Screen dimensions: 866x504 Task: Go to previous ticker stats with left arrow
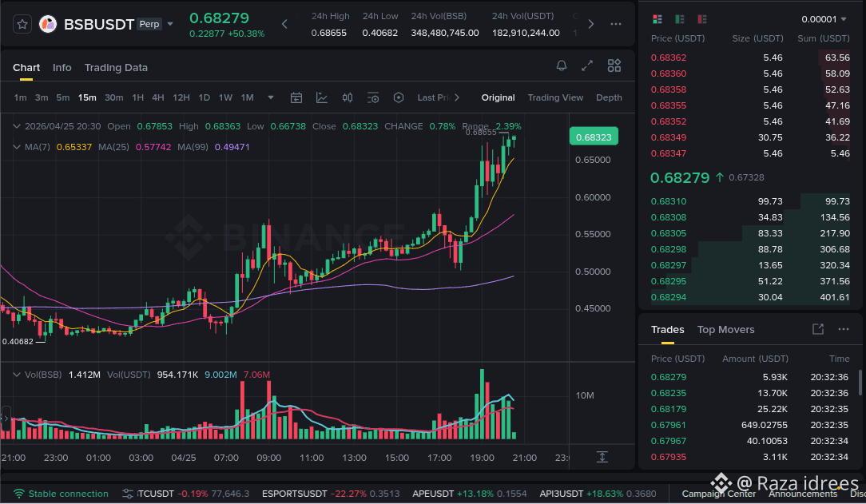[284, 24]
